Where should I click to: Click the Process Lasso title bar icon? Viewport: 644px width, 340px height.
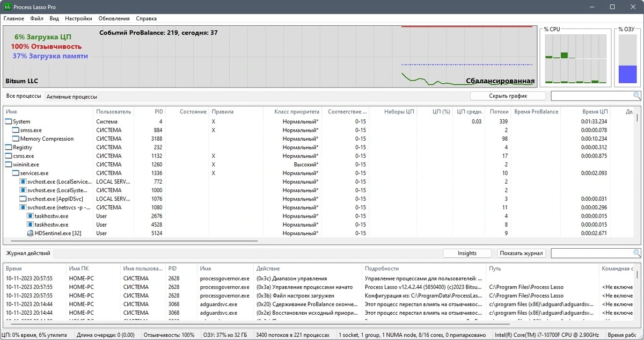7,7
